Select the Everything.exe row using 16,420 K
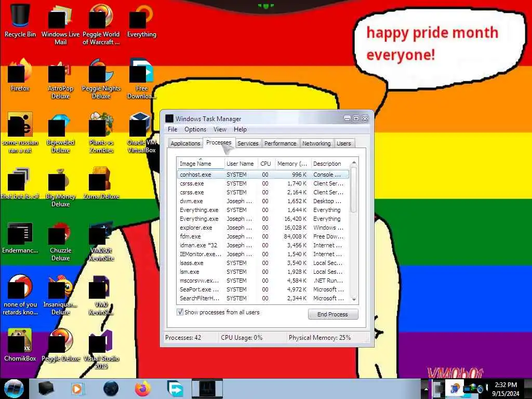This screenshot has width=532, height=399. click(x=263, y=219)
